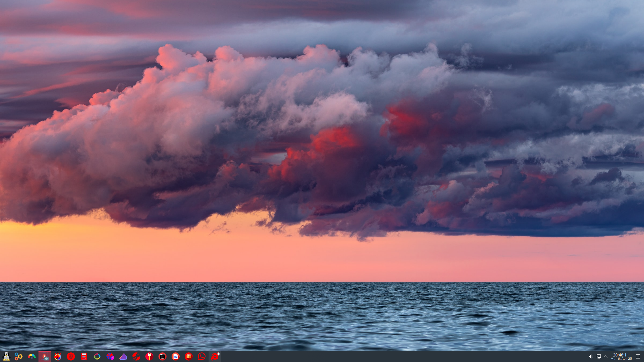Viewport: 644px width, 362px height.
Task: Open system settings gears icon
Action: click(19, 356)
